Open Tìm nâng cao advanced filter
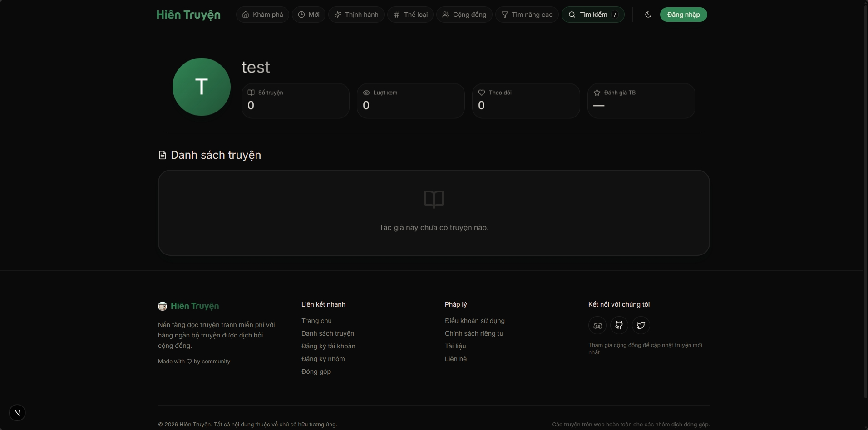 pos(527,15)
